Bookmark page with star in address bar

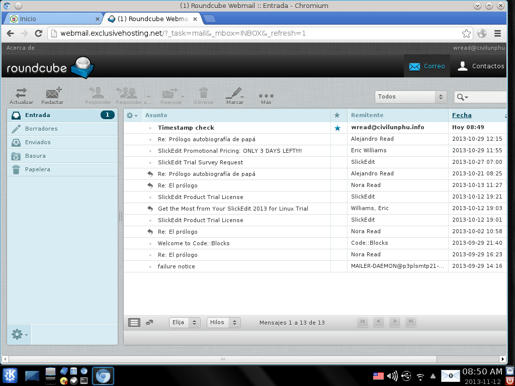pos(466,33)
